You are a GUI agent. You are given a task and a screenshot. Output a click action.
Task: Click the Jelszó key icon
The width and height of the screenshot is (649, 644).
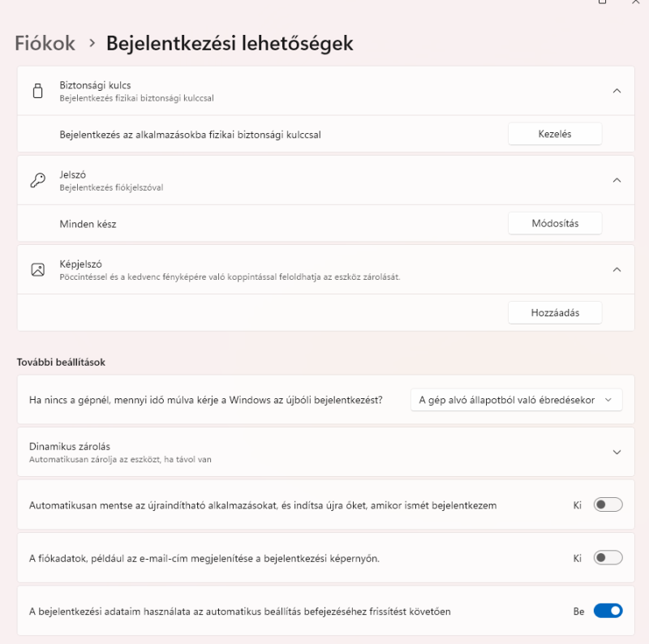coord(37,180)
